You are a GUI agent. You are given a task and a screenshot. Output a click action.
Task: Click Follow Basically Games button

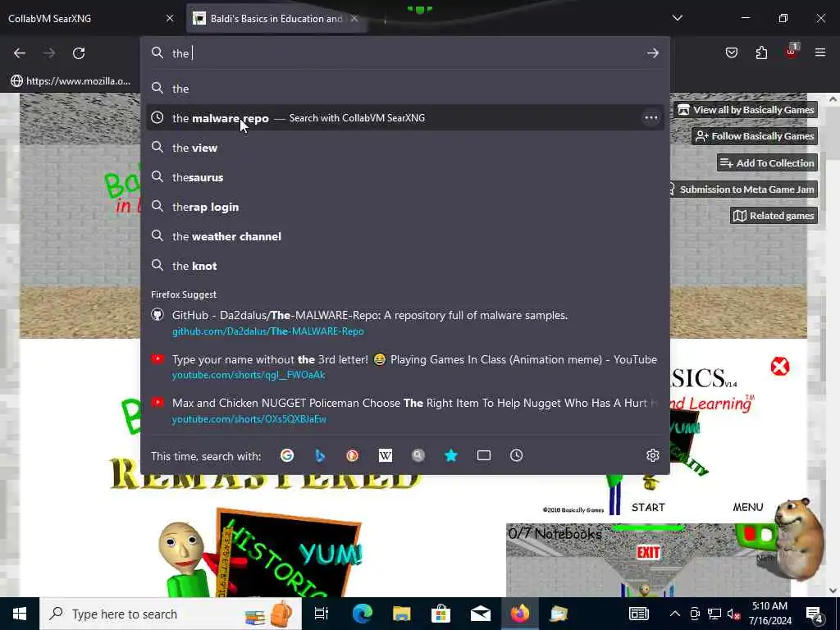click(755, 136)
